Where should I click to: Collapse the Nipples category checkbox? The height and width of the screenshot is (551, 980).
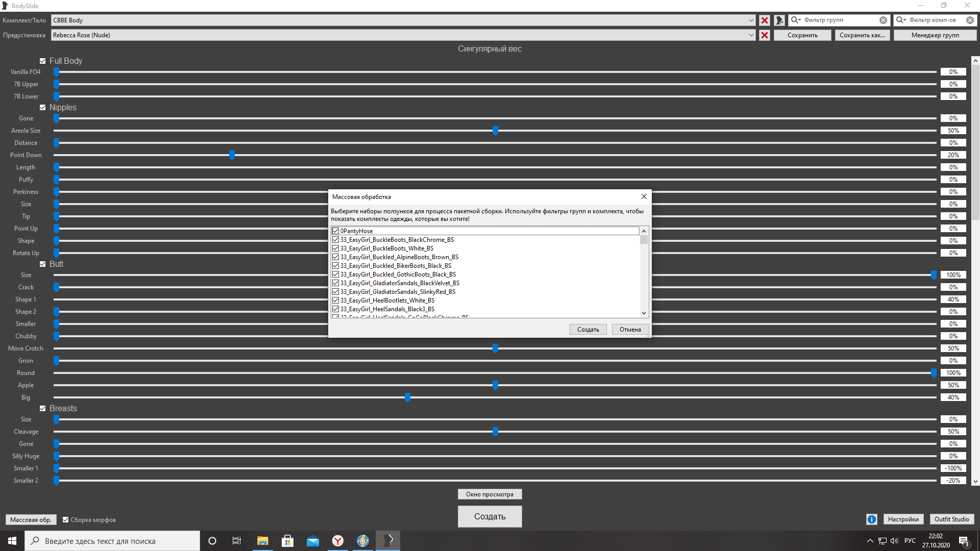tap(43, 107)
